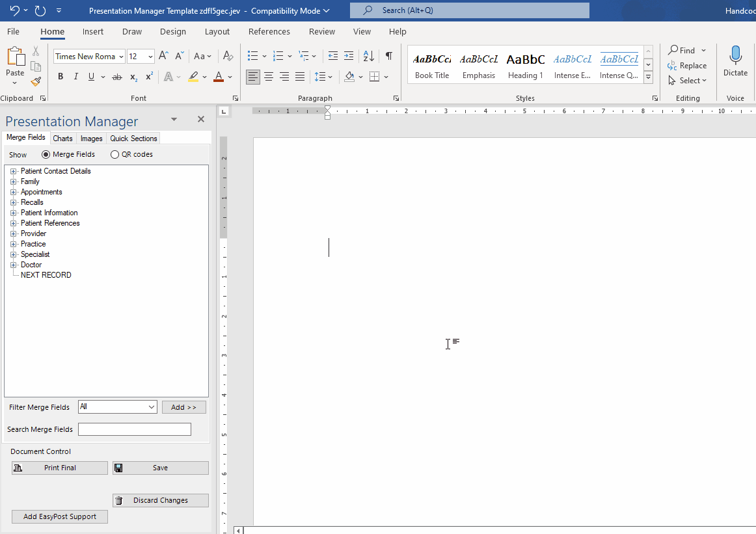Apply italic formatting
This screenshot has height=534, width=756.
coord(75,76)
